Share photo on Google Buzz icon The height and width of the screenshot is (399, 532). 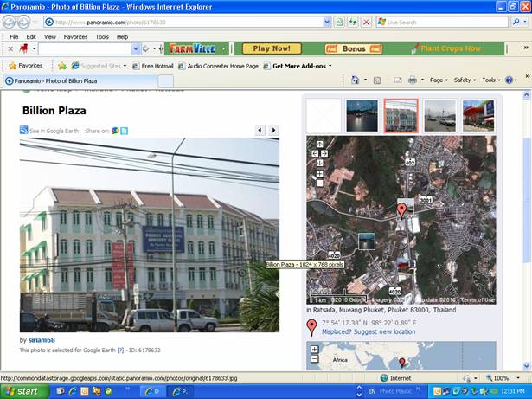[x=115, y=131]
